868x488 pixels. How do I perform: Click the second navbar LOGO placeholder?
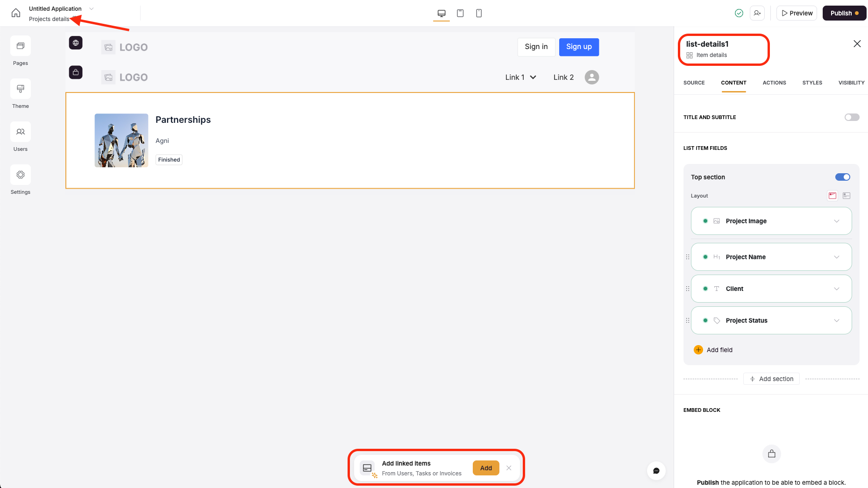(x=124, y=78)
